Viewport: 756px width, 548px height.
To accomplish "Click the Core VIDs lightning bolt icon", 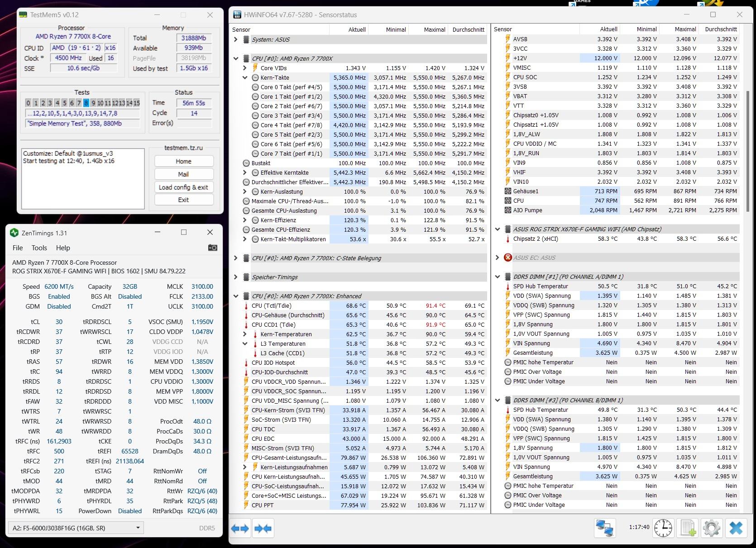I will (255, 68).
